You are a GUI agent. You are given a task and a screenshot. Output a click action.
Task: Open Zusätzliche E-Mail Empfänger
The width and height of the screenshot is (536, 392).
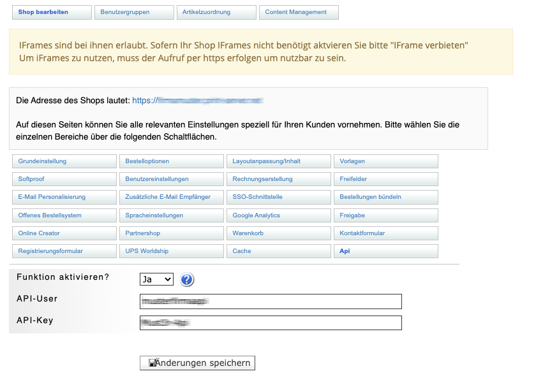coord(172,197)
